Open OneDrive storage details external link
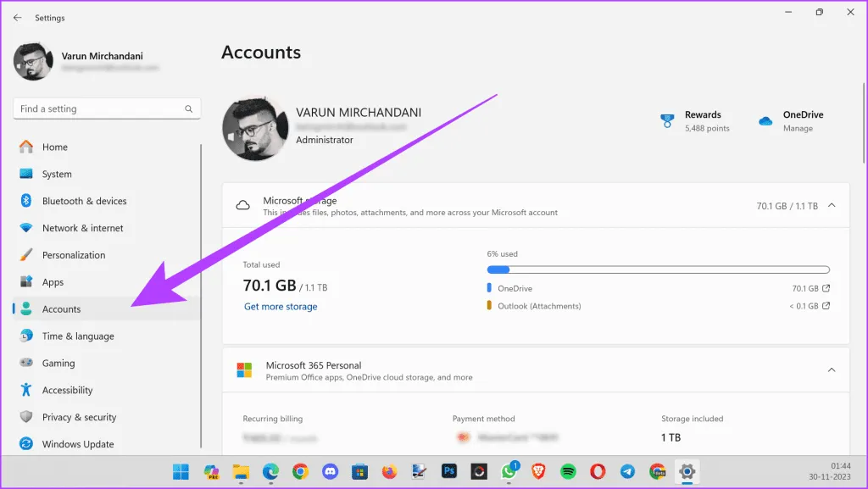 826,288
